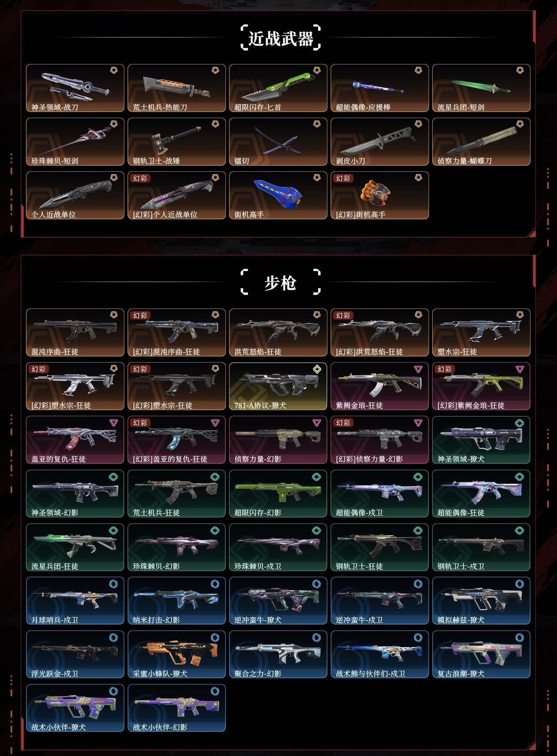Choose the 盖亚的复仇-狂徒 red rifle

point(75,440)
